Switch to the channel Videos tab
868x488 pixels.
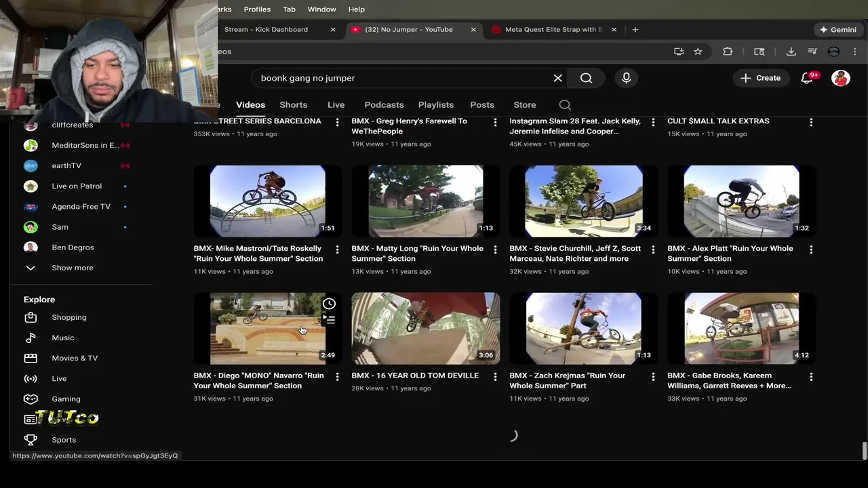pyautogui.click(x=250, y=105)
